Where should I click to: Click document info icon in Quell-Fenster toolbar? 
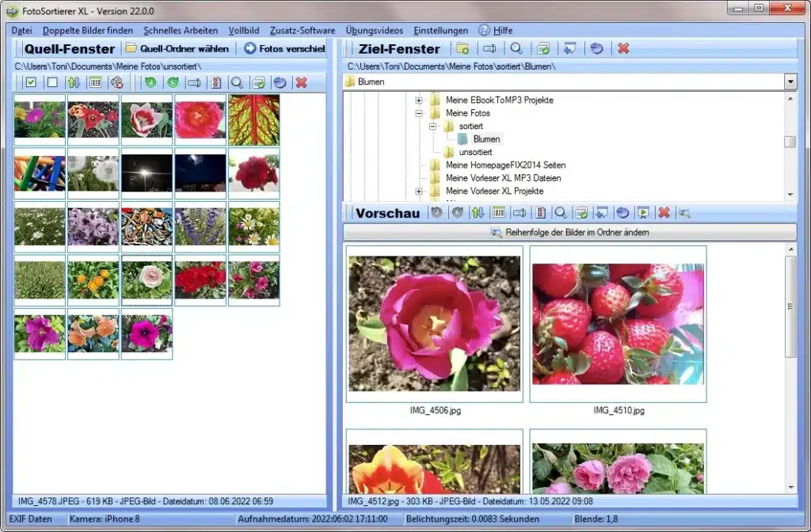coord(215,82)
